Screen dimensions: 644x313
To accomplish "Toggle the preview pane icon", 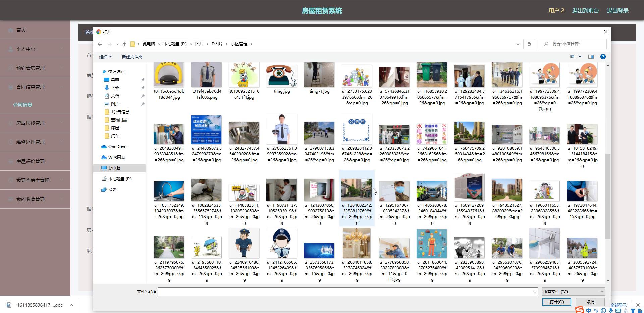I will pyautogui.click(x=591, y=57).
